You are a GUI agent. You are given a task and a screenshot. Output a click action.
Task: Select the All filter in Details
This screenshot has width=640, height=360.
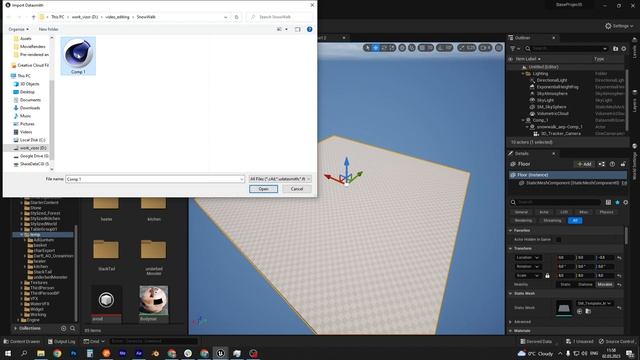[575, 220]
